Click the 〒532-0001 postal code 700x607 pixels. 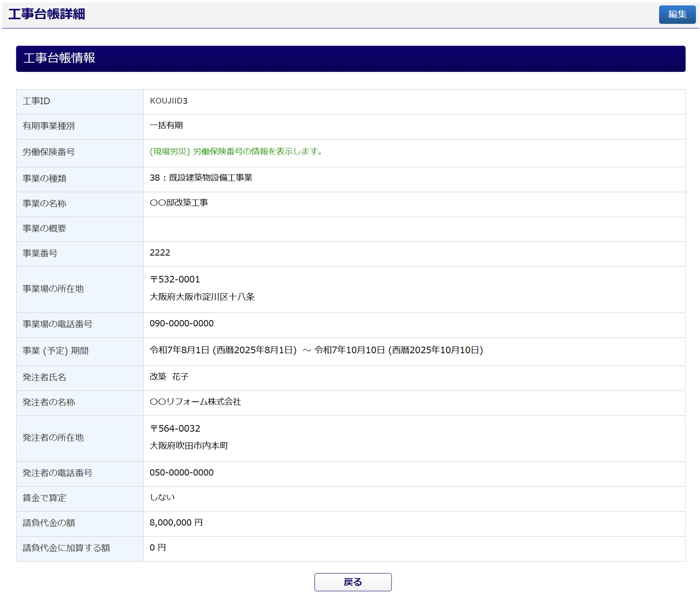[x=175, y=280]
